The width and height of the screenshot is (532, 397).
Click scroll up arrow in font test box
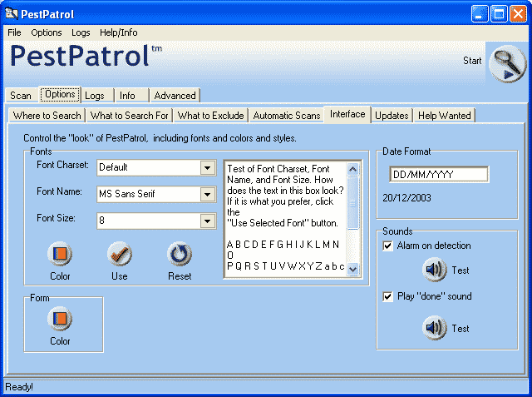coord(352,169)
